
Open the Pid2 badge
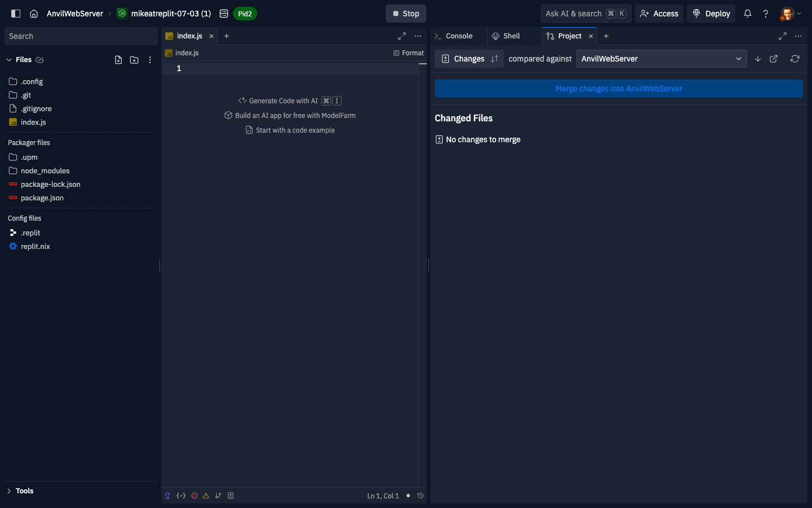point(245,14)
